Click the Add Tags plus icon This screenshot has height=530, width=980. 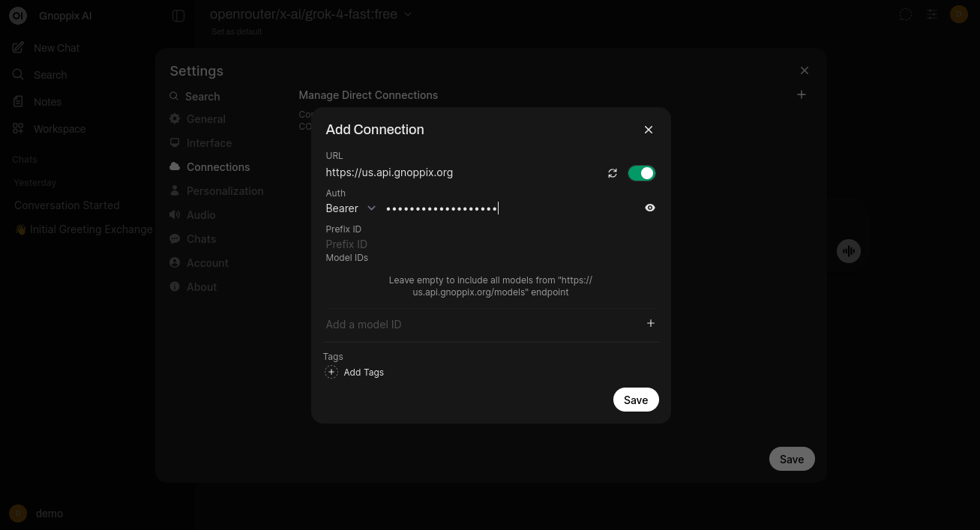tap(331, 373)
